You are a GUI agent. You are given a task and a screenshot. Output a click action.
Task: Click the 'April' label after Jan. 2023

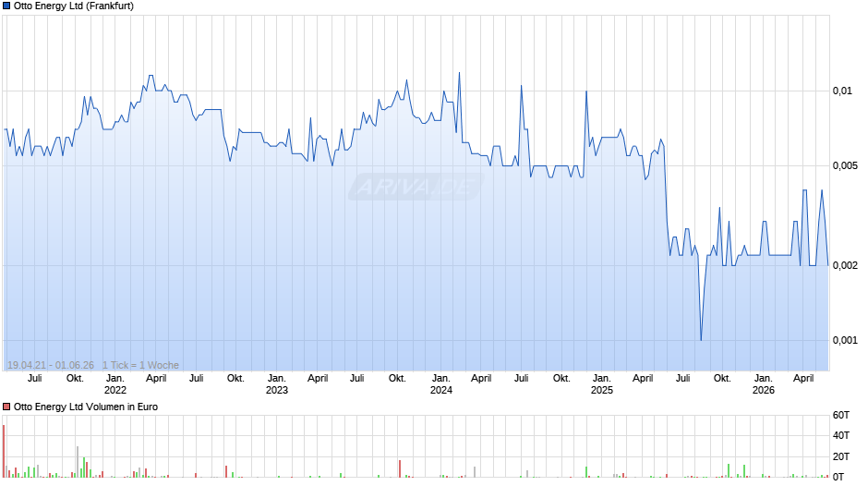click(x=318, y=379)
